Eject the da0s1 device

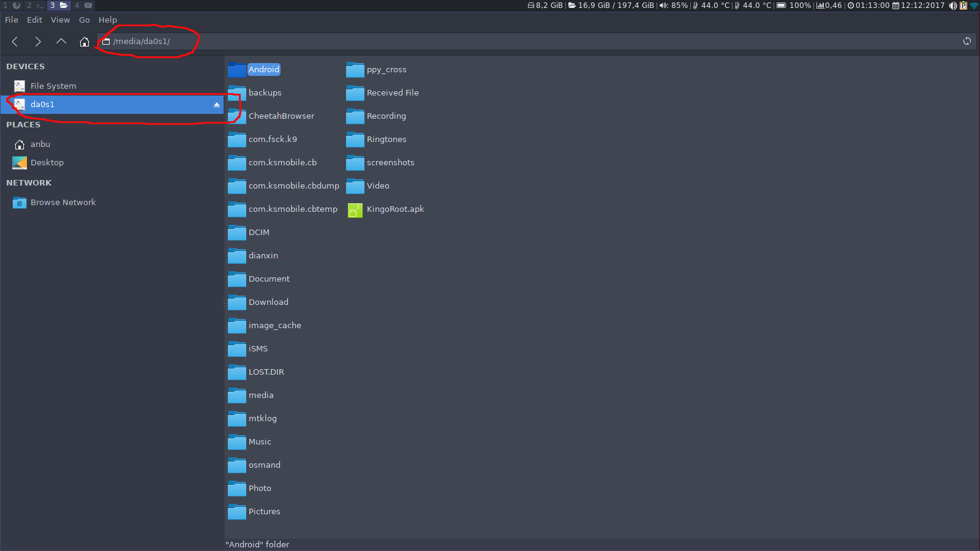tap(216, 105)
